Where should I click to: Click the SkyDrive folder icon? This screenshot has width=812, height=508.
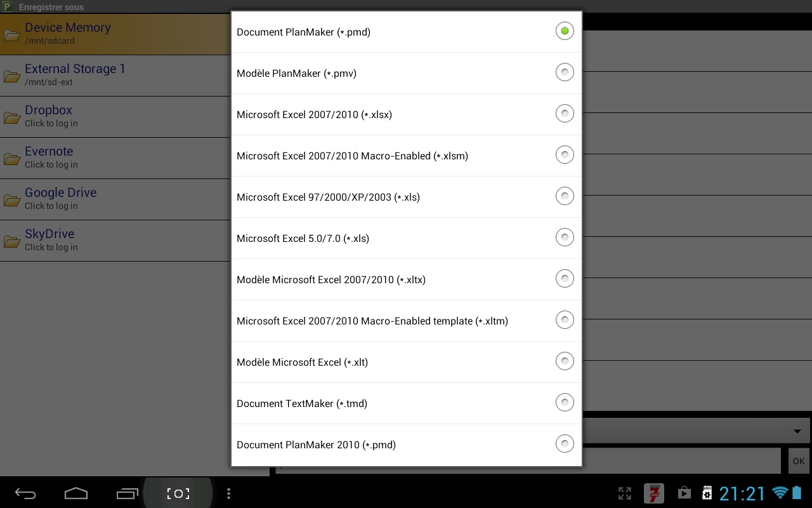tap(12, 242)
